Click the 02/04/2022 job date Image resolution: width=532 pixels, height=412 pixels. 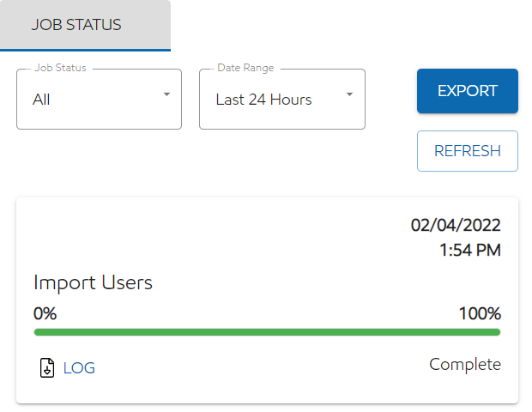[x=455, y=226]
